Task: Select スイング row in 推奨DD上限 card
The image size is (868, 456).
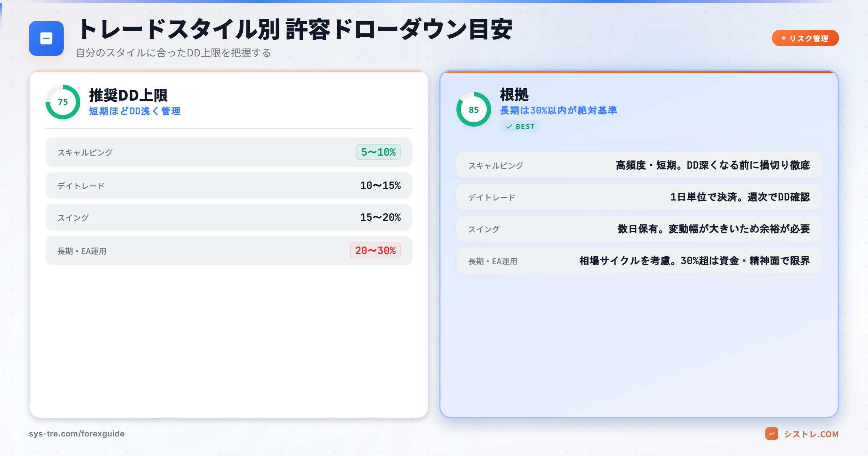Action: pyautogui.click(x=229, y=217)
